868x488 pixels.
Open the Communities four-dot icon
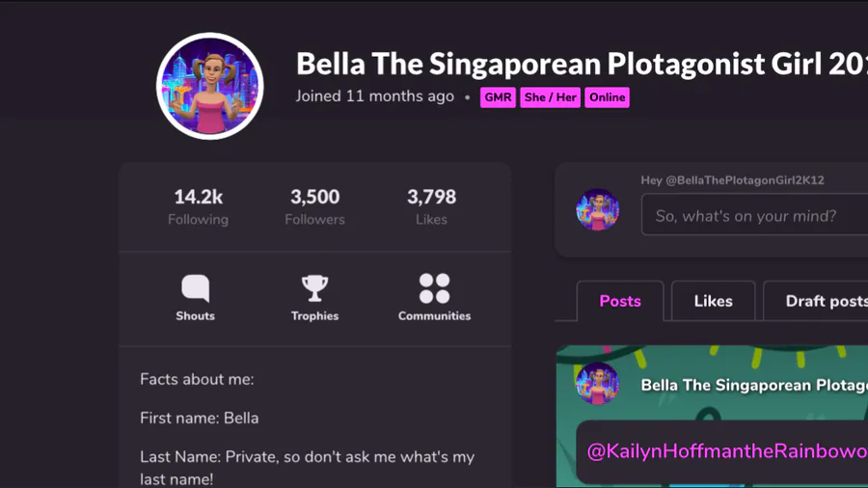pyautogui.click(x=434, y=288)
